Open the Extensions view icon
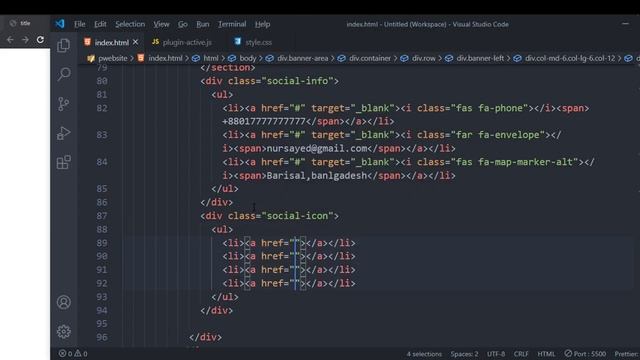 (63, 162)
